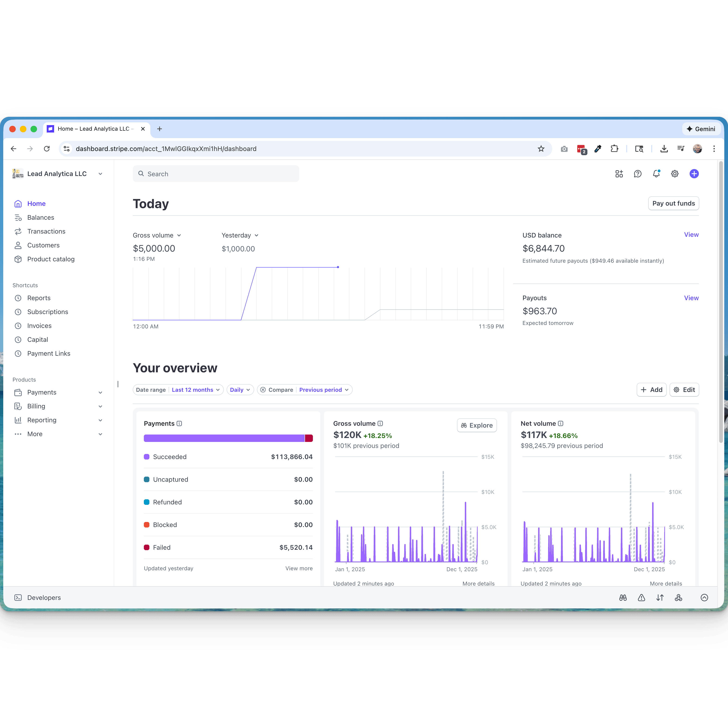
Task: Create new item via purple plus icon
Action: point(694,174)
